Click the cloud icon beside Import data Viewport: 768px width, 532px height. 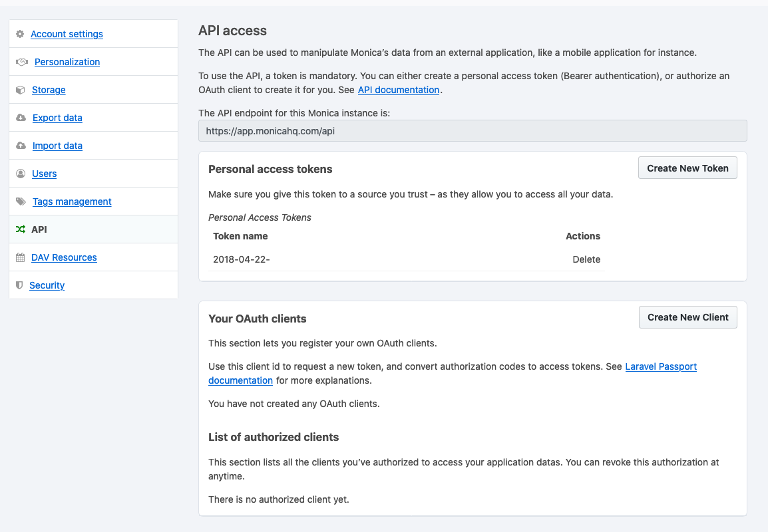click(21, 146)
